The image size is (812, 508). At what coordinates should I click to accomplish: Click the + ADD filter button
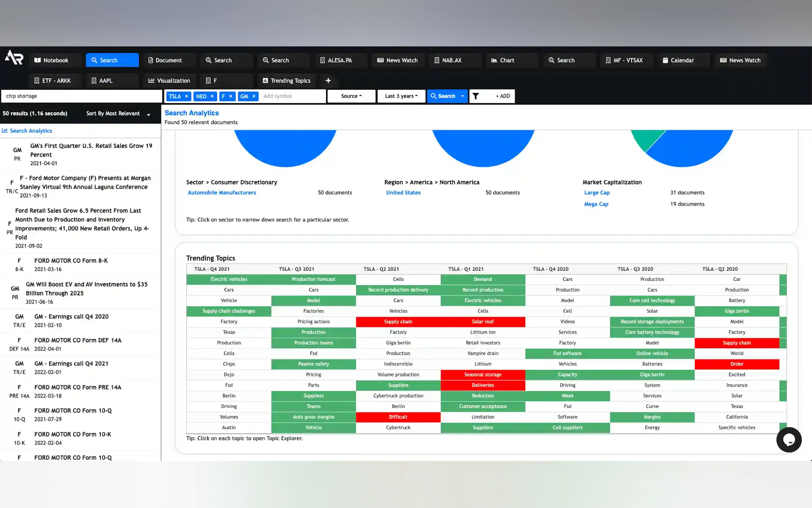coord(503,96)
